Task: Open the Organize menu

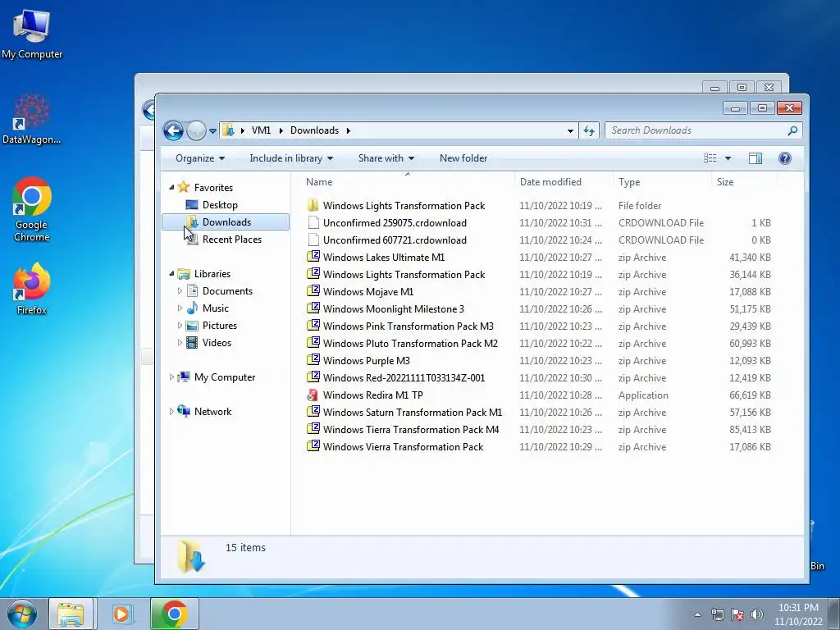Action: tap(200, 158)
